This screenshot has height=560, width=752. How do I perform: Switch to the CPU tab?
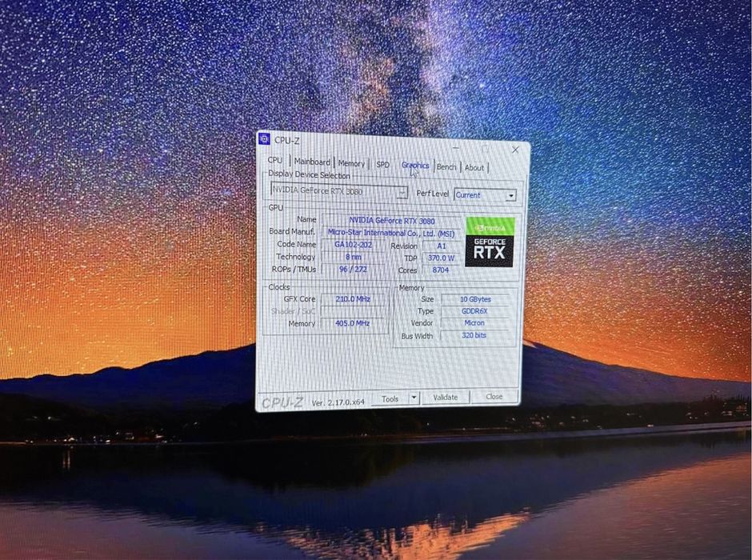point(275,160)
